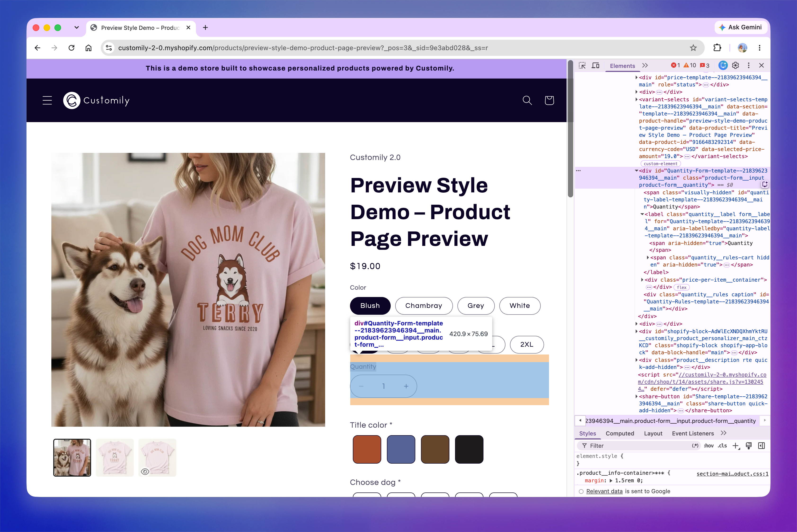This screenshot has width=797, height=532.
Task: Expand the product__description div node
Action: tap(637, 360)
